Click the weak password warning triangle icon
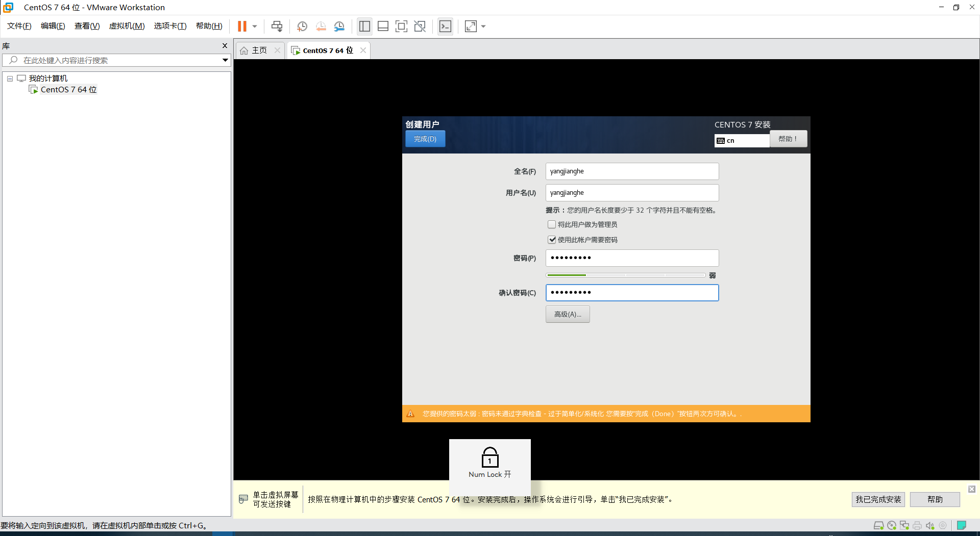 pyautogui.click(x=410, y=414)
